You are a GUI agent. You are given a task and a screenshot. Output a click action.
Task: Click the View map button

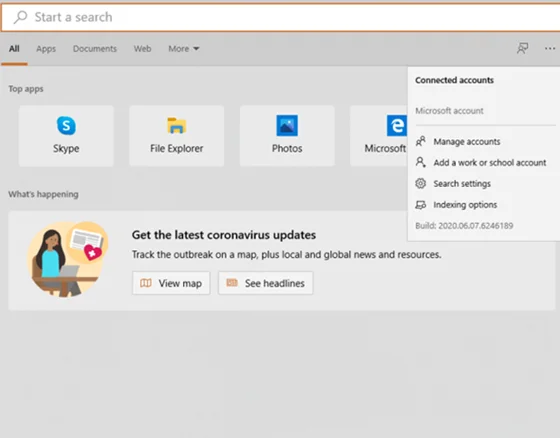pyautogui.click(x=171, y=283)
